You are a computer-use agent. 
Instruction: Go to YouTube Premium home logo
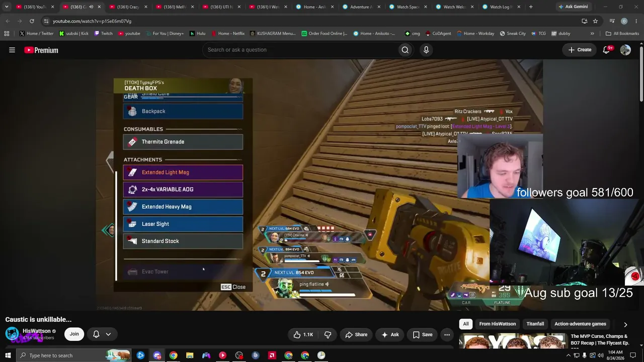point(41,50)
